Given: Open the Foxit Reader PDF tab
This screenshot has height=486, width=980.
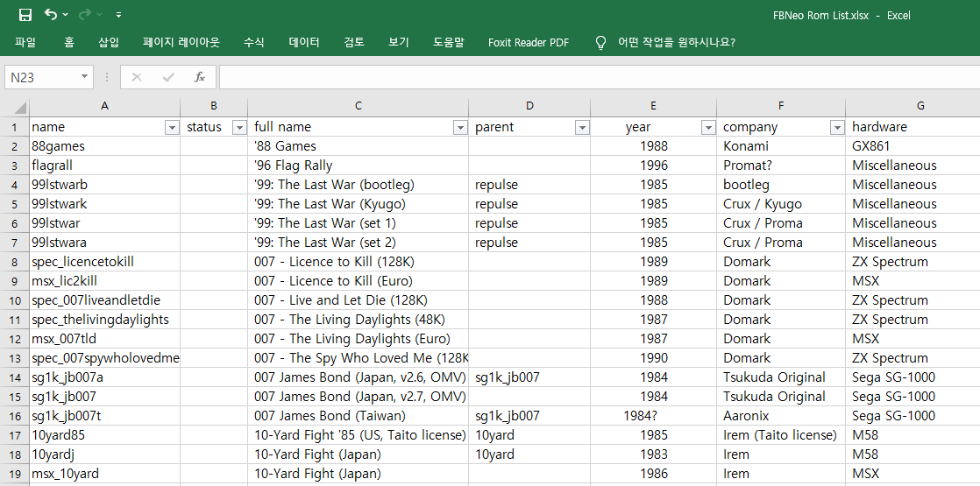Looking at the screenshot, I should pyautogui.click(x=529, y=43).
